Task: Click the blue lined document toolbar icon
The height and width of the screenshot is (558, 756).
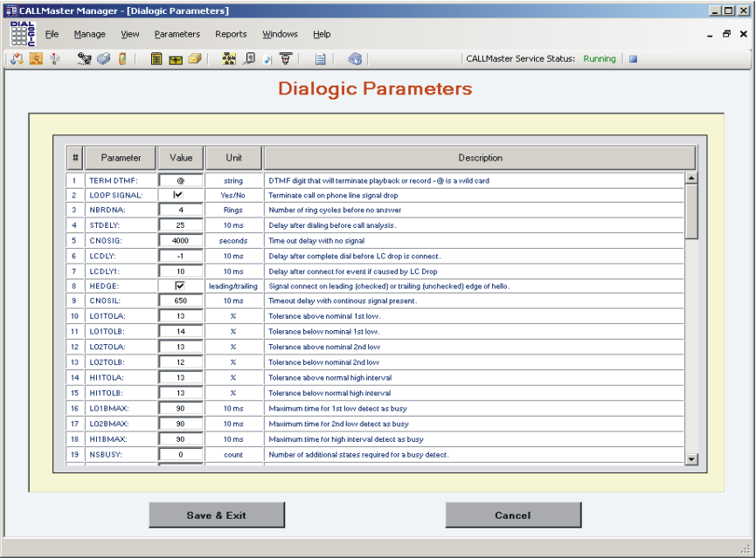Action: pyautogui.click(x=320, y=59)
